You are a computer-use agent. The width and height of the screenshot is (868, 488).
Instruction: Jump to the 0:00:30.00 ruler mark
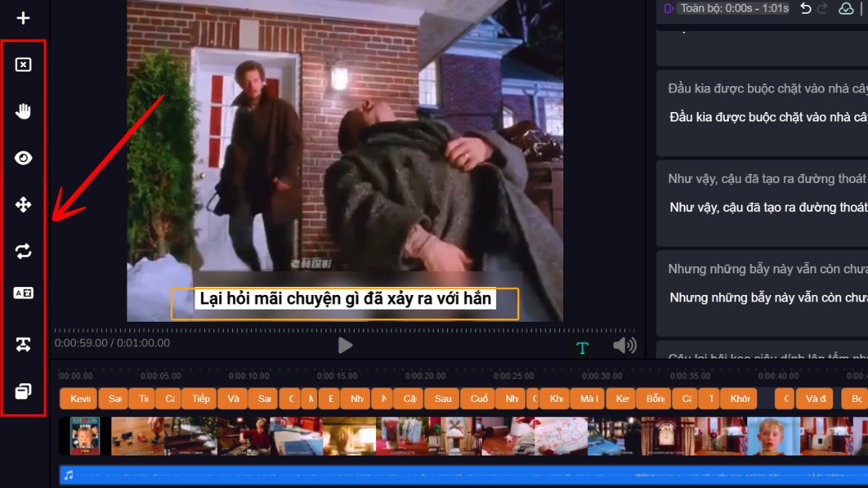pos(602,376)
